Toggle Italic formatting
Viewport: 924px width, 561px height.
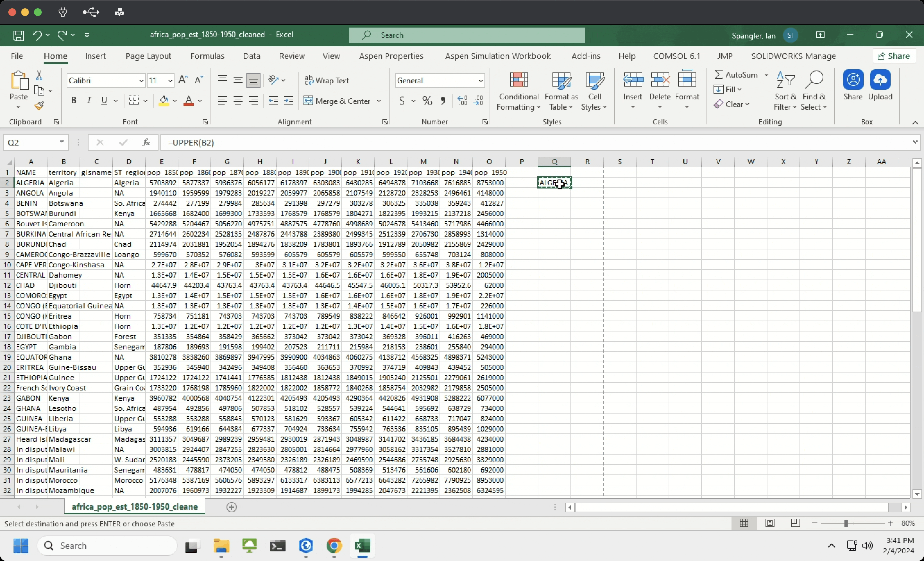[89, 100]
